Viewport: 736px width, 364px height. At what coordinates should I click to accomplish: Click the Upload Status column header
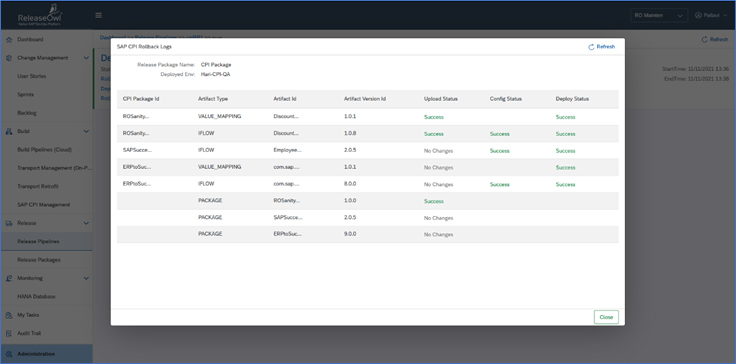441,99
